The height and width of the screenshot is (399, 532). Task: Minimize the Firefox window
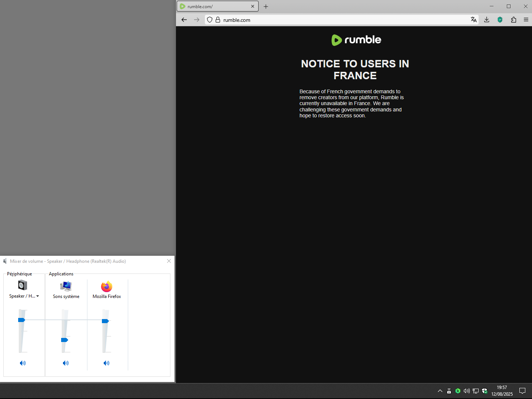(492, 6)
